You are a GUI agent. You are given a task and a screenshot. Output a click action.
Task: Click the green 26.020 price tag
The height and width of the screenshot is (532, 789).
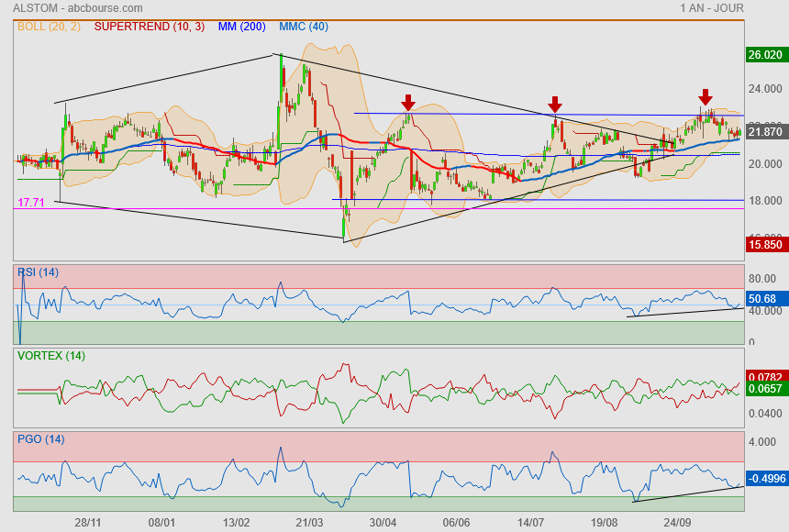click(x=765, y=55)
